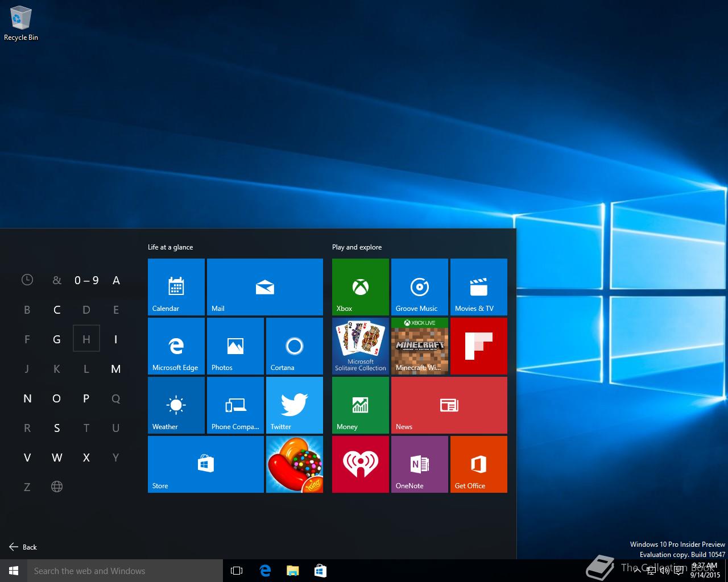728x582 pixels.
Task: Jump to recently added clock icon
Action: click(x=27, y=280)
